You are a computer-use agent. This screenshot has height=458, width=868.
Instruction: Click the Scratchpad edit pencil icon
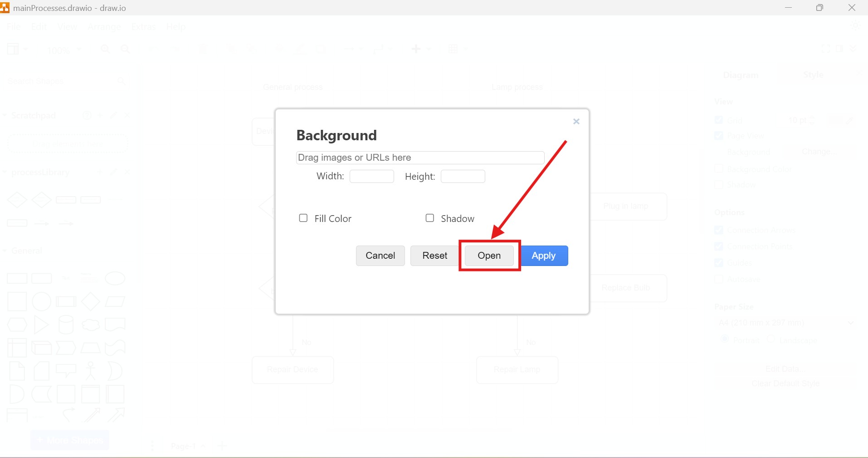(113, 116)
